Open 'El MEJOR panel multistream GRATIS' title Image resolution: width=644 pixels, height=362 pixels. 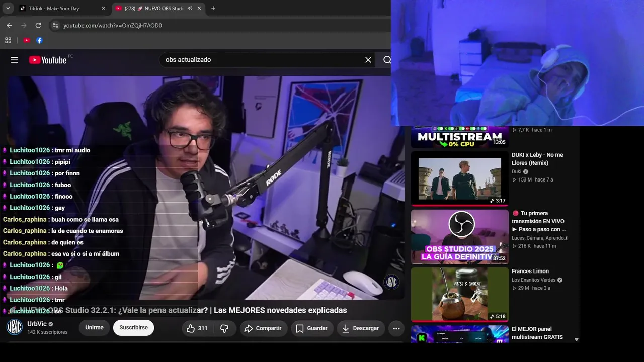537,333
